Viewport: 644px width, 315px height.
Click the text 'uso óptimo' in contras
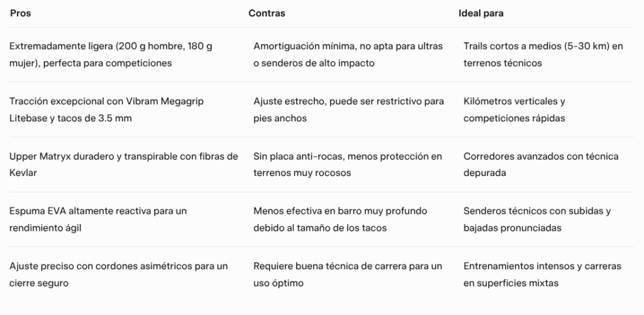coord(279,284)
